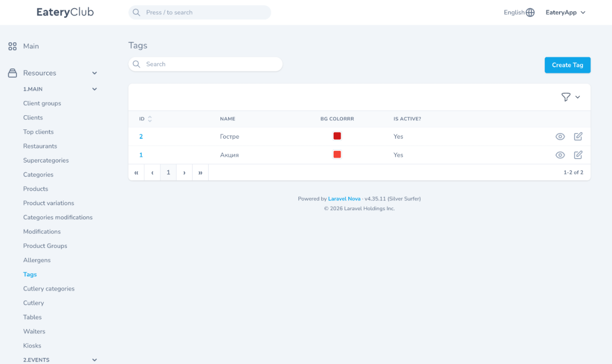Collapse the 1.MAIN group chevron
The image size is (612, 364).
[94, 89]
